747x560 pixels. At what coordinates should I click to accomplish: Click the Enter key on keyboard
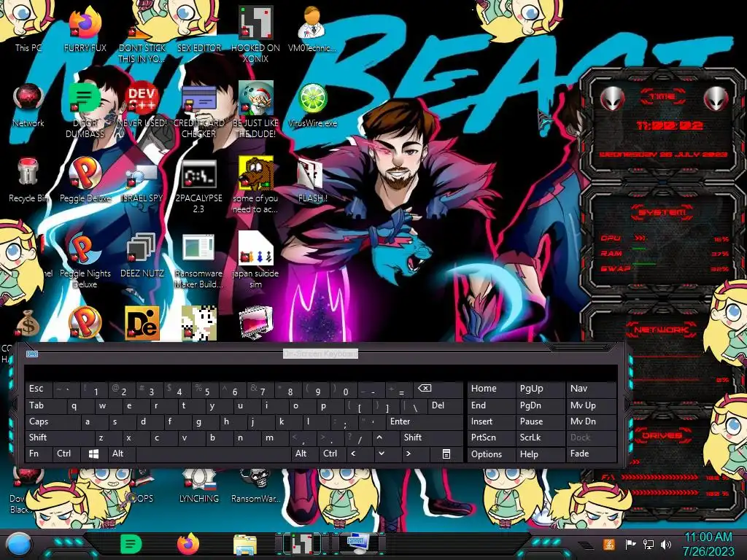click(425, 421)
